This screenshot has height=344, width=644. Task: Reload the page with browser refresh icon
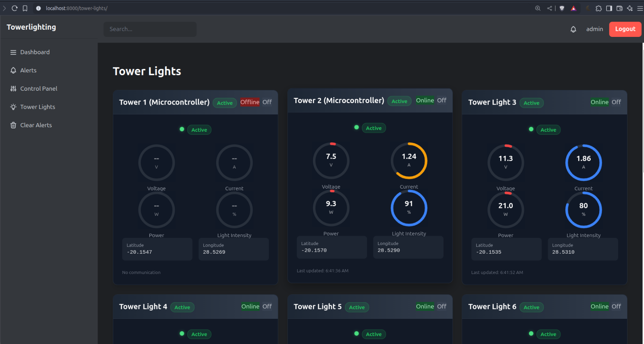tap(15, 8)
